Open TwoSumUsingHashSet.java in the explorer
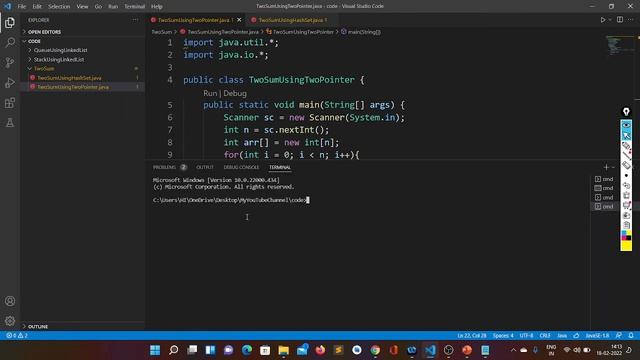The width and height of the screenshot is (640, 360). point(83,78)
